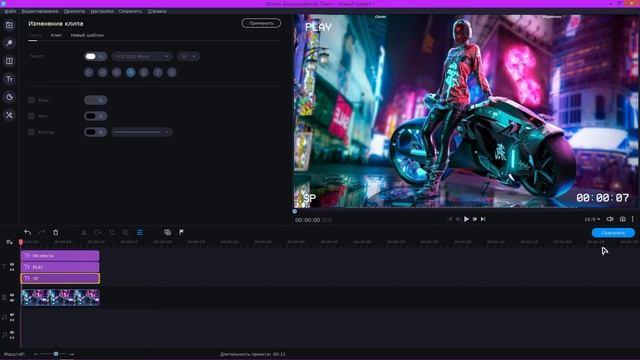
Task: Open the Файл menu
Action: pyautogui.click(x=10, y=11)
